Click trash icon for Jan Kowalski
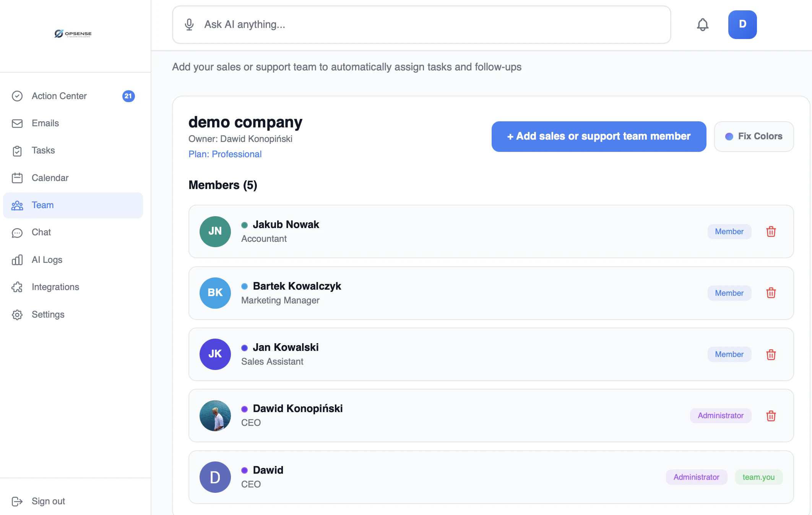 [771, 355]
